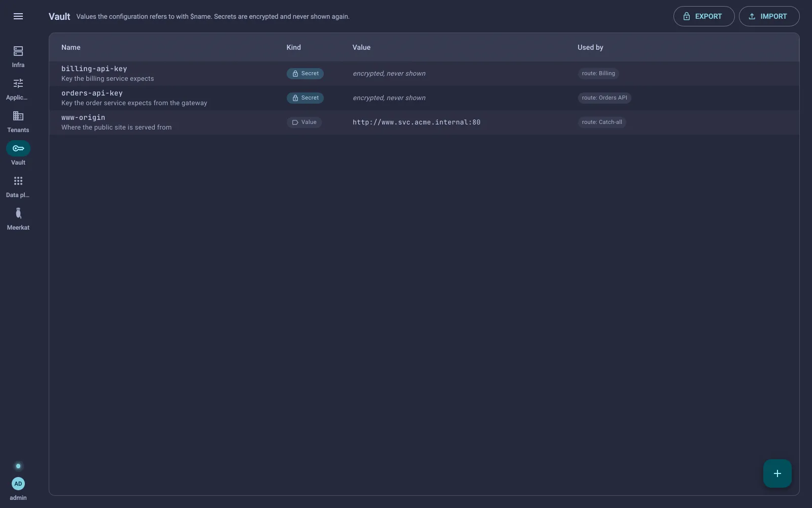
Task: Go to Tenants in the sidebar
Action: tap(18, 121)
